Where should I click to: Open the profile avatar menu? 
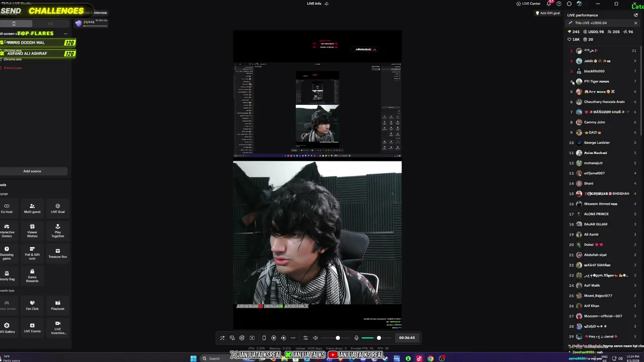coord(580,4)
